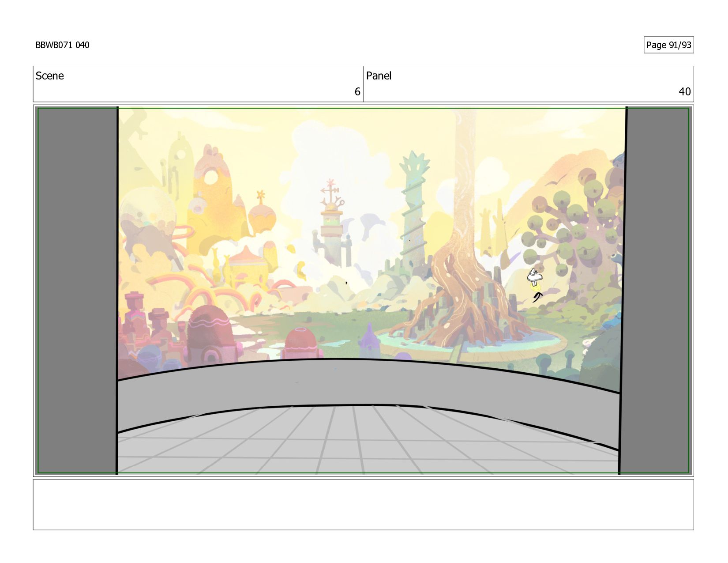Screen dimensions: 728x563
Task: Click the small white character sketch near tree
Action: coord(534,278)
